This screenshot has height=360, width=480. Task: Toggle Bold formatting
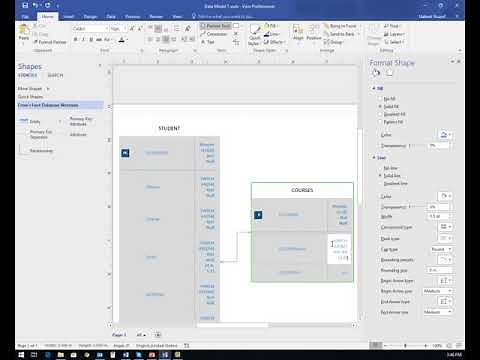(x=76, y=40)
